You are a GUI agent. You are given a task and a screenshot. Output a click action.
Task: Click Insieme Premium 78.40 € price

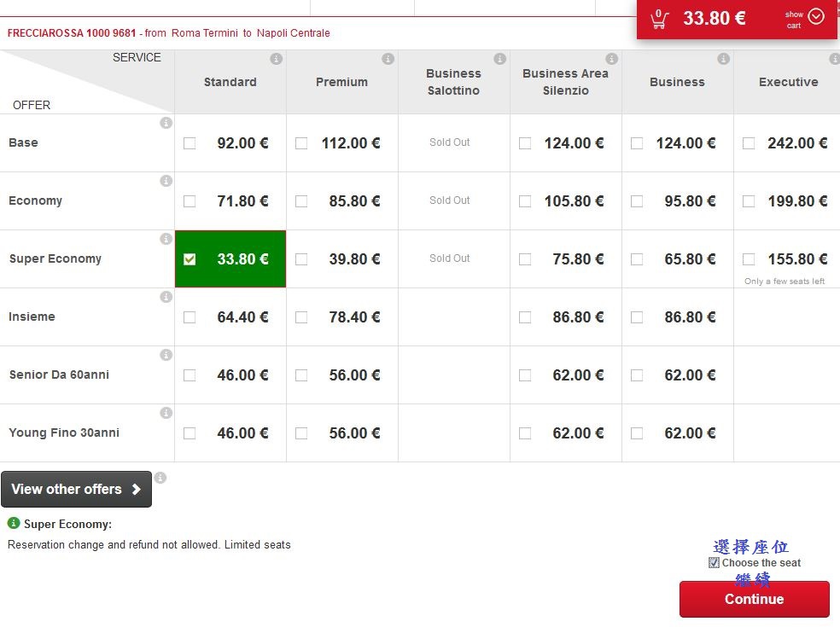tap(354, 317)
